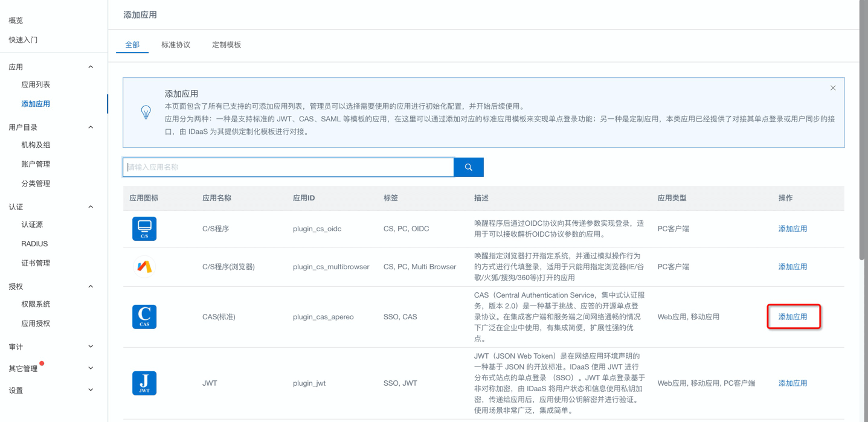This screenshot has width=868, height=422.
Task: Click the JWT application icon
Action: (145, 383)
